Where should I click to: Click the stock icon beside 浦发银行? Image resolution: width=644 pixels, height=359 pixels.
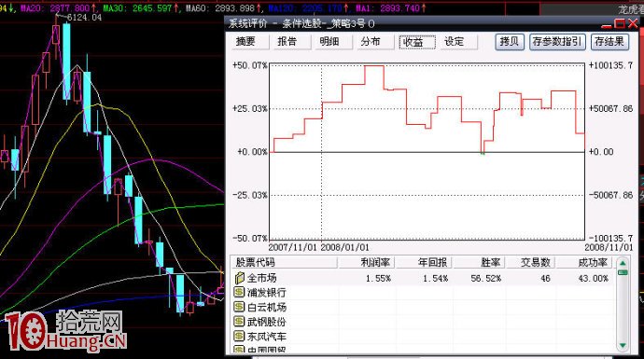239,293
